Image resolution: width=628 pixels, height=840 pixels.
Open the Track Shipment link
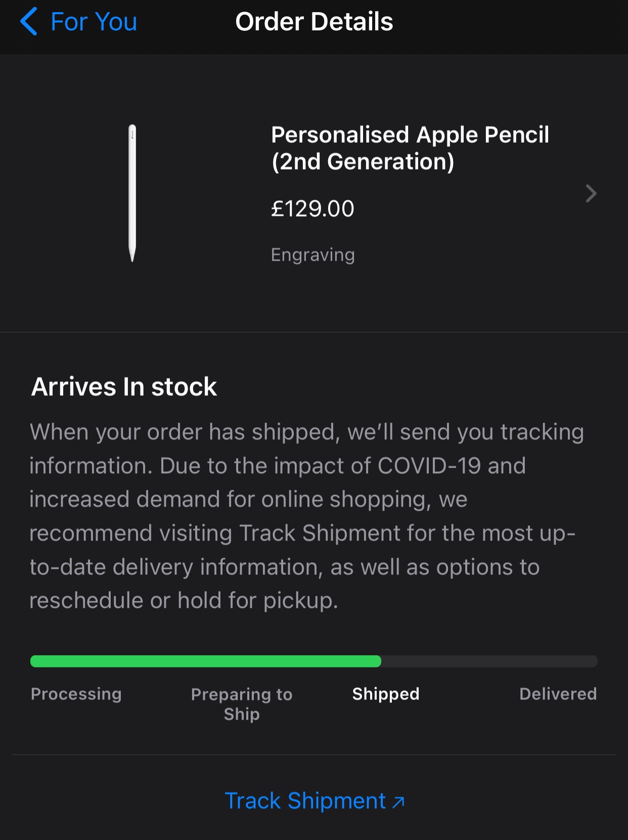pos(305,801)
